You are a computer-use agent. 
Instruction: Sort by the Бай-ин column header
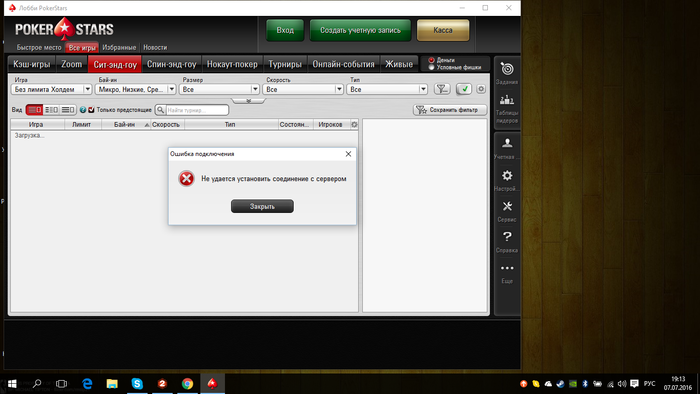coord(125,124)
